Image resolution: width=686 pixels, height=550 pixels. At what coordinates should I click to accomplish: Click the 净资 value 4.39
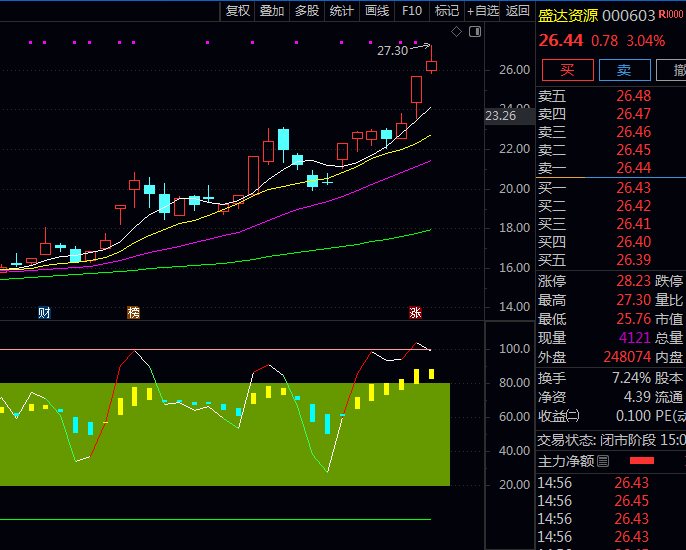point(637,397)
